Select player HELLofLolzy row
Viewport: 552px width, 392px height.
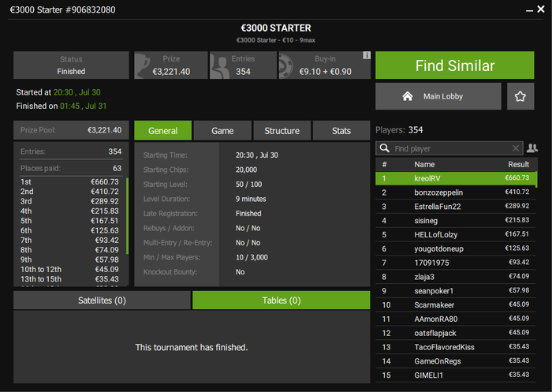coord(456,234)
